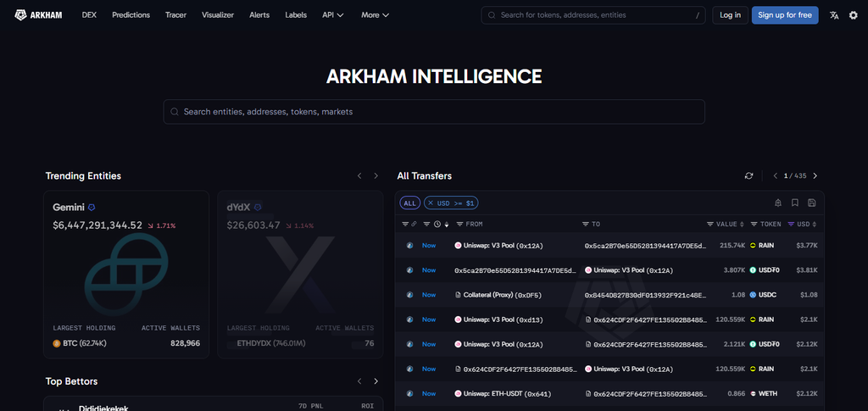Screen dimensions: 868x411
Task: Go to previous page of All Transfers
Action: [776, 176]
